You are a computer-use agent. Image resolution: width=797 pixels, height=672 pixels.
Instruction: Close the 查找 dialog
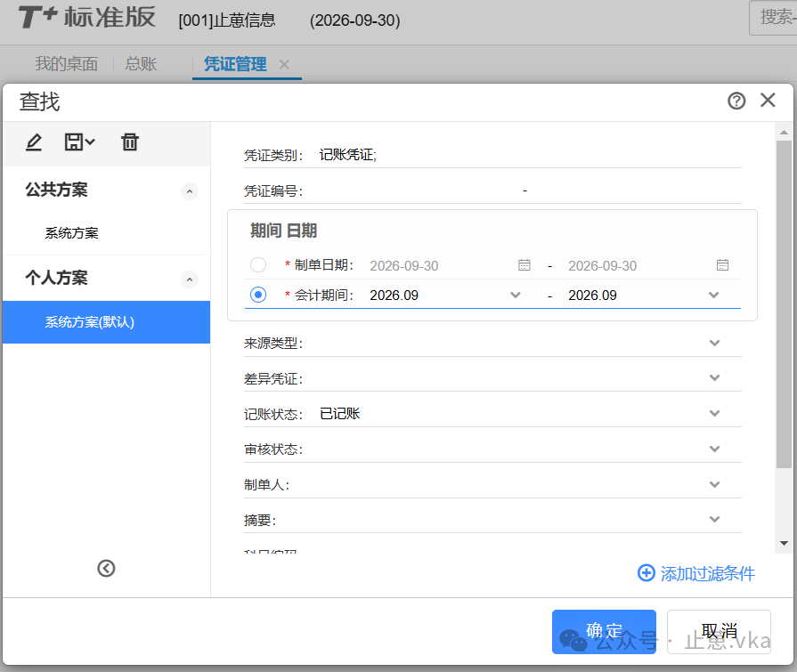tap(768, 100)
